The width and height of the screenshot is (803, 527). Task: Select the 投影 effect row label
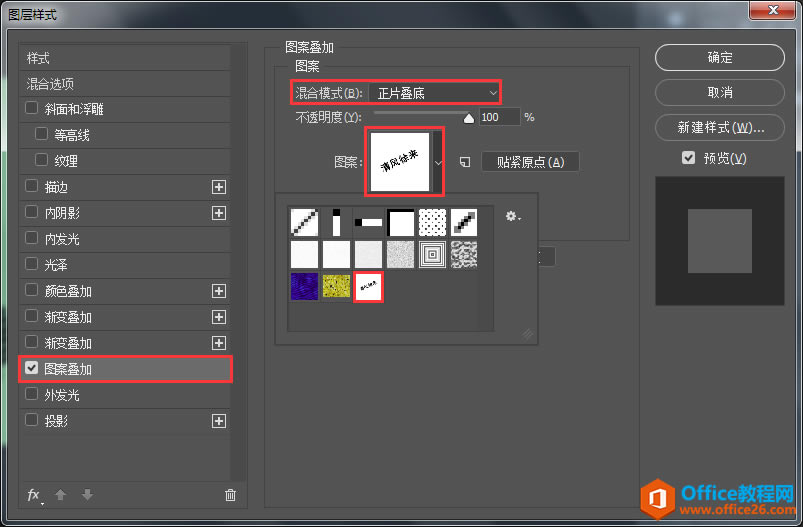[56, 421]
